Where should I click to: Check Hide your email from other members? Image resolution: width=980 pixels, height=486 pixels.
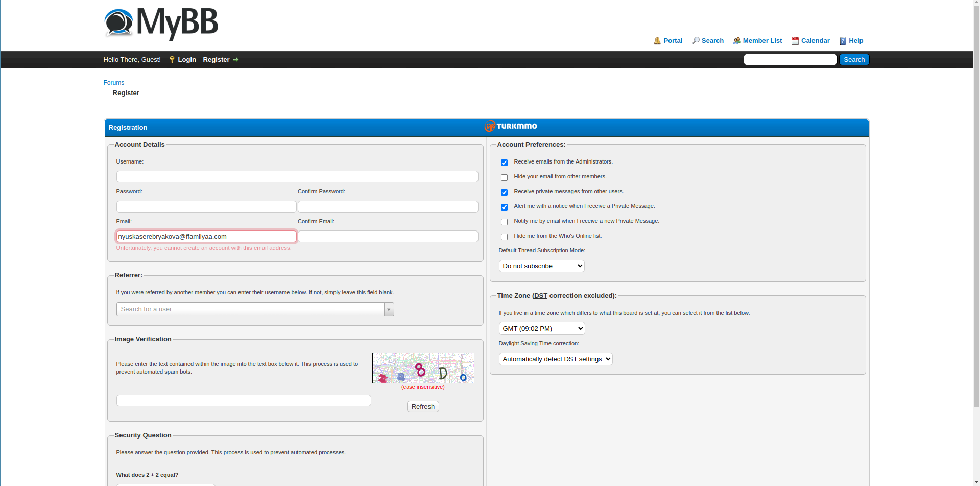coord(504,177)
